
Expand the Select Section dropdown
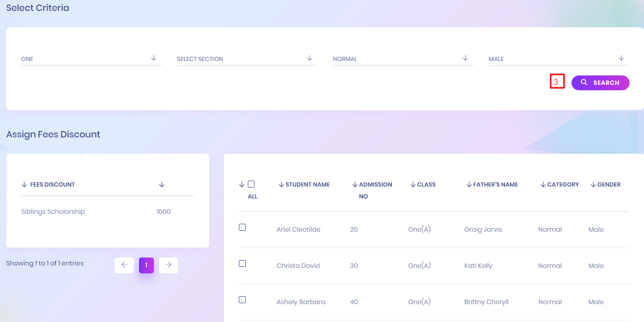(247, 59)
